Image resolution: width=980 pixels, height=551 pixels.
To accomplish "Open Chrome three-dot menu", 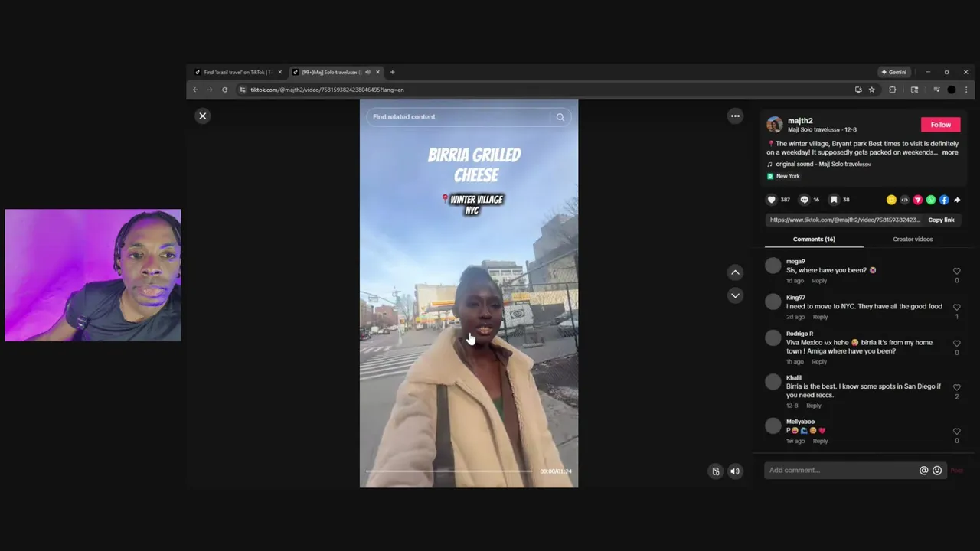I will [x=966, y=90].
